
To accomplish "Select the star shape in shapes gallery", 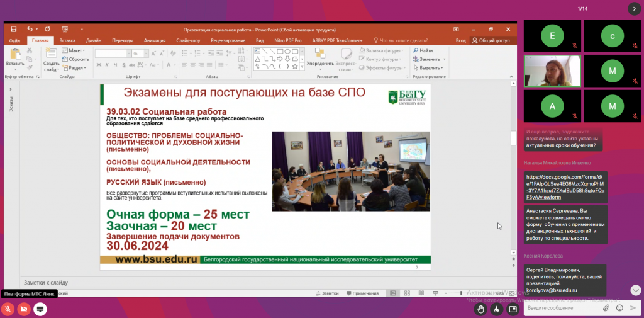I will coord(294,66).
